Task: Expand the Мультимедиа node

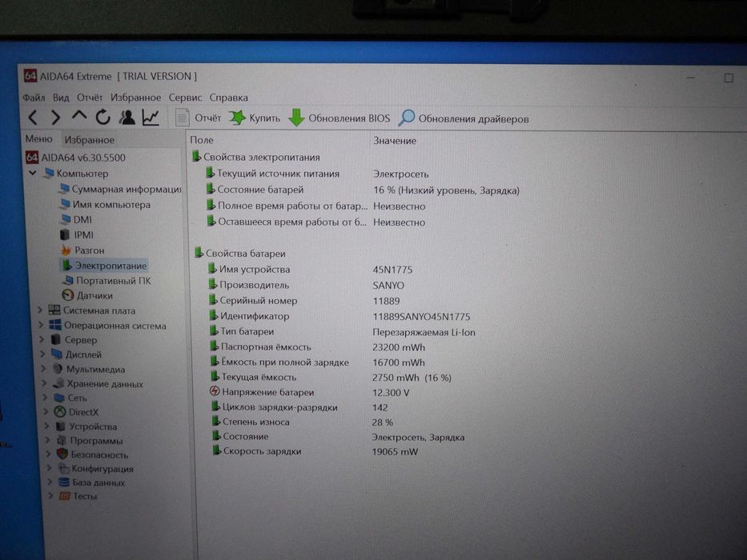Action: point(43,369)
